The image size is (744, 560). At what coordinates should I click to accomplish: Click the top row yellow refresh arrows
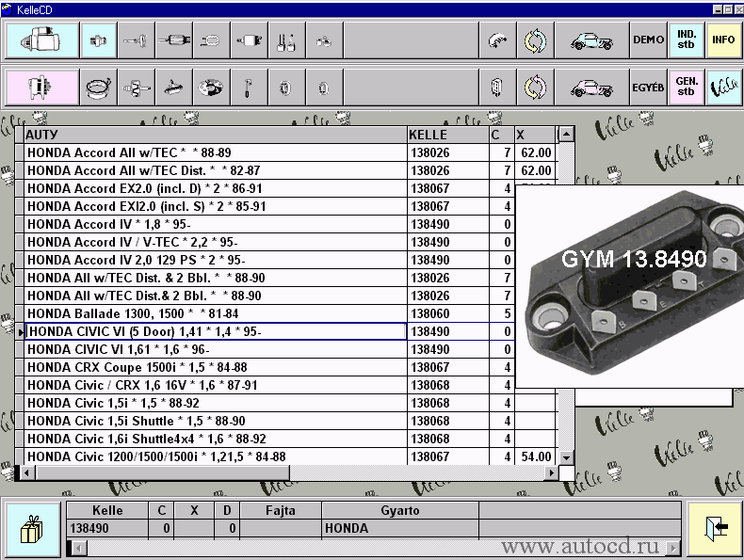(535, 40)
